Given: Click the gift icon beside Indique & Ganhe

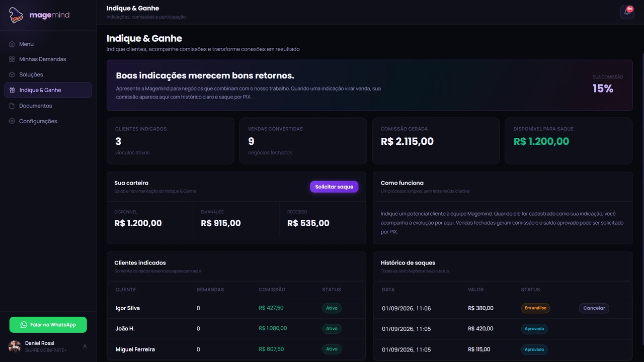Looking at the screenshot, I should click(12, 90).
